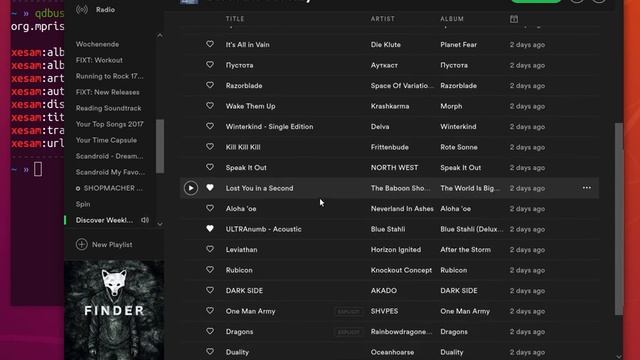Screen dimensions: 640x360
Task: Open FiXT: Workout playlist
Action: 99,60
